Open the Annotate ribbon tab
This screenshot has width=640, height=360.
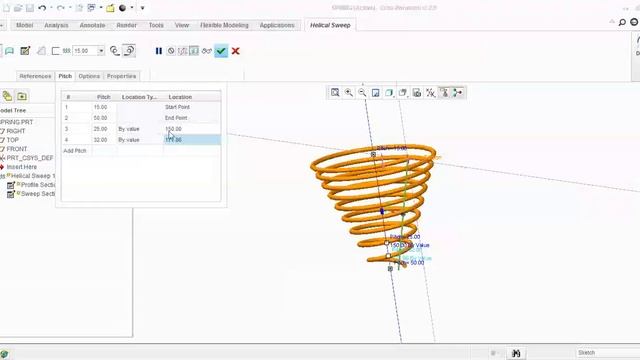92,25
